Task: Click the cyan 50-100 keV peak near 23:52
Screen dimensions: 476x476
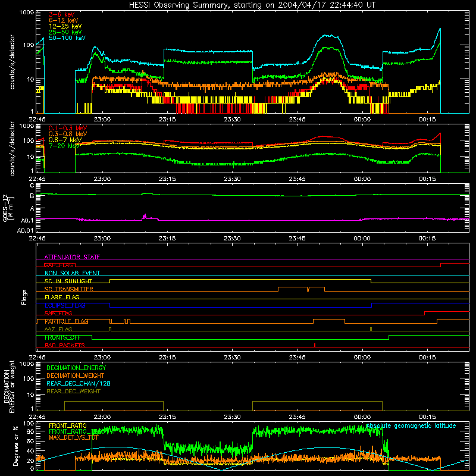Action: pos(328,36)
